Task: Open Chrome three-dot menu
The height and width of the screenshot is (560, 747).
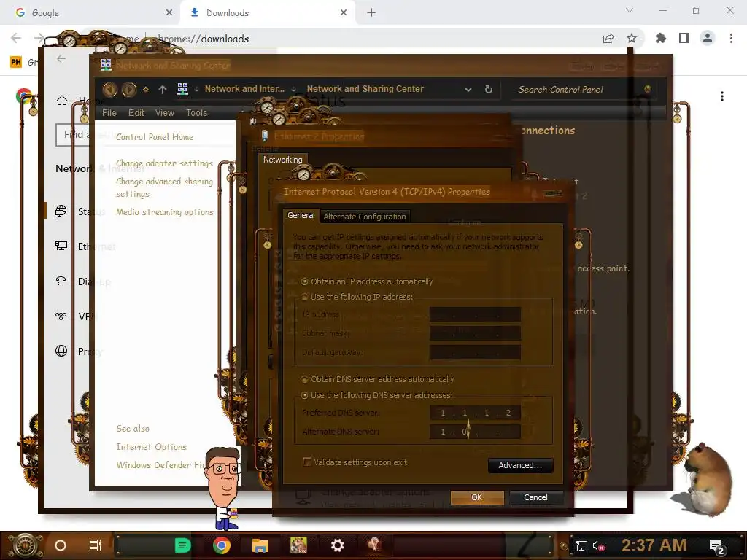Action: coord(731,38)
